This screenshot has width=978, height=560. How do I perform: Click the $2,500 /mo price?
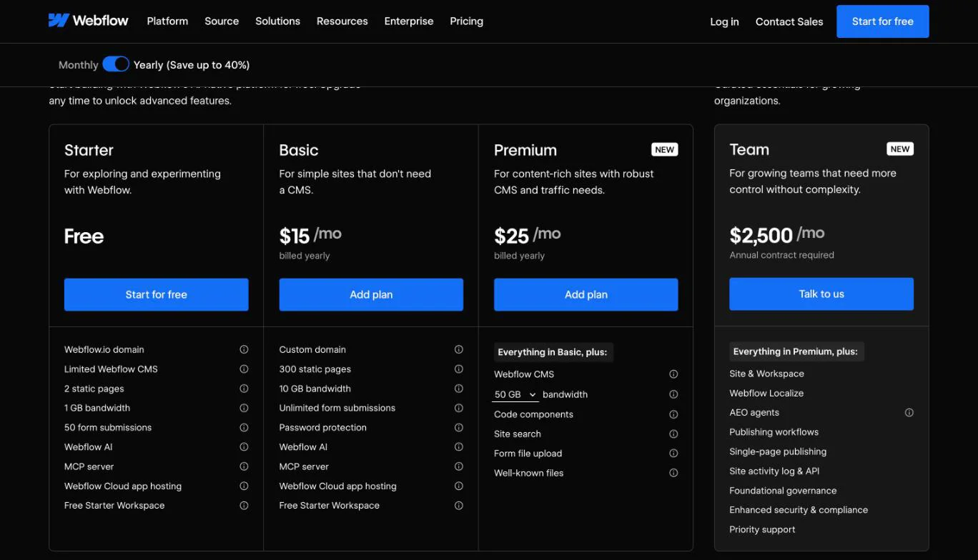point(777,234)
